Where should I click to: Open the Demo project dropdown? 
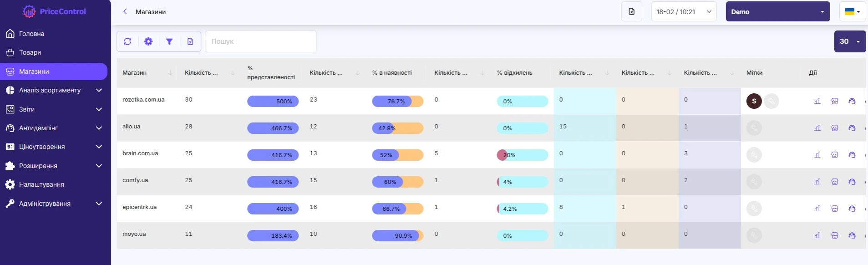coord(778,11)
